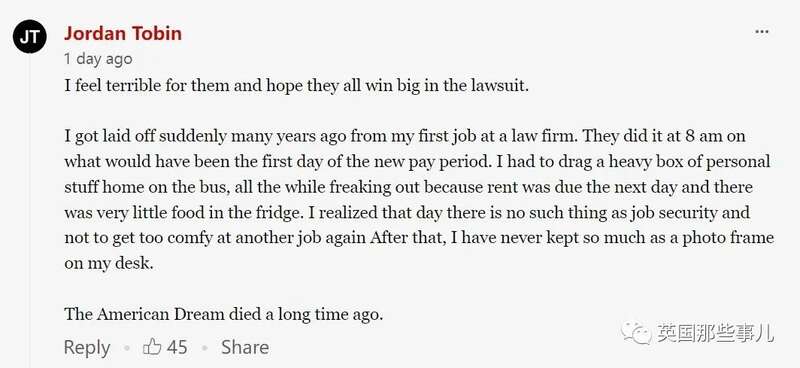Viewport: 800px width, 368px height.
Task: Click the line starting 'not to get too comfy'
Action: click(419, 238)
